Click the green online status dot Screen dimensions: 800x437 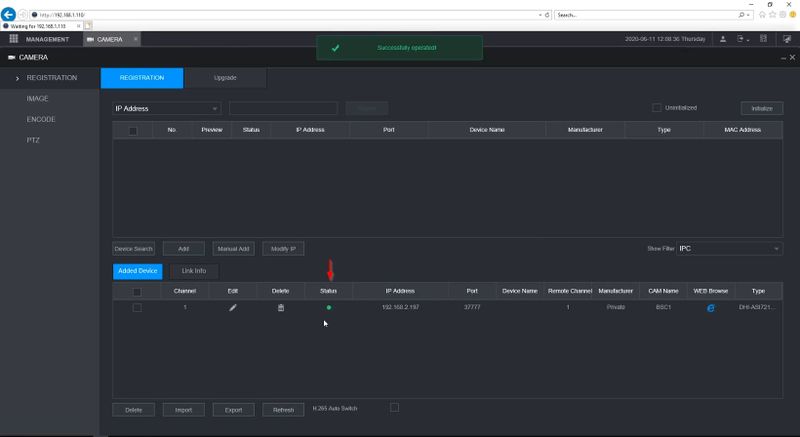tap(329, 307)
